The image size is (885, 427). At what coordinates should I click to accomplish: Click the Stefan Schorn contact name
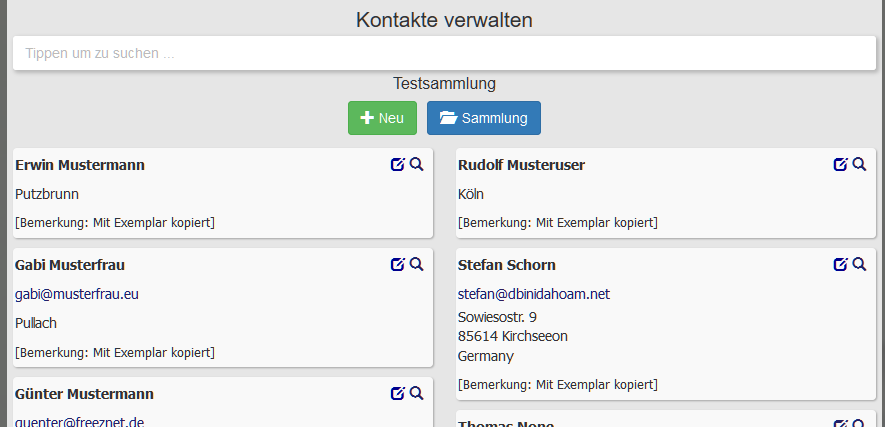click(x=506, y=265)
